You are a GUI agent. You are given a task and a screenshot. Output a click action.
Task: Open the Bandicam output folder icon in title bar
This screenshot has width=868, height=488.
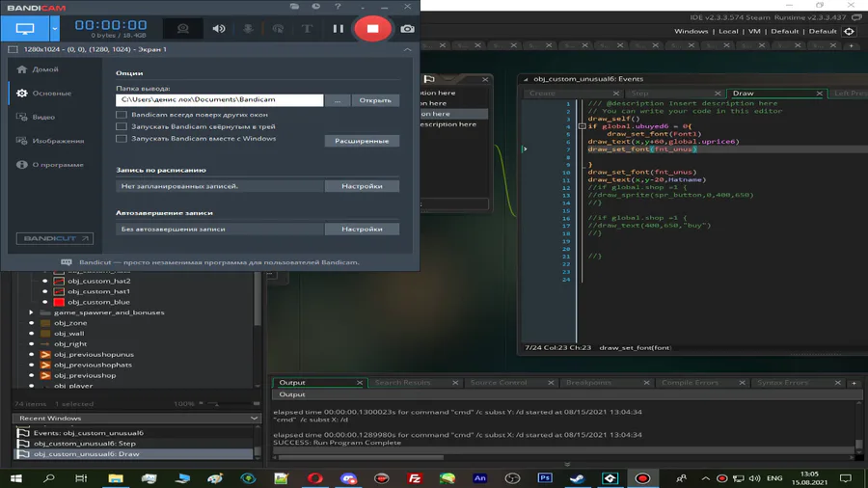294,7
